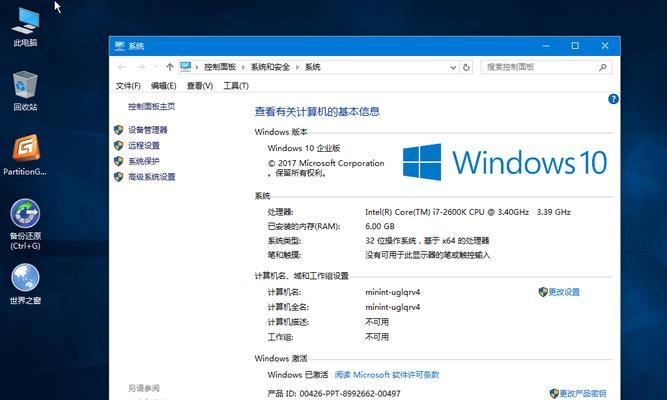Viewport: 667px width, 400px height.
Task: Click the 计算机名 value minint-uglqrv4
Action: coord(393,292)
